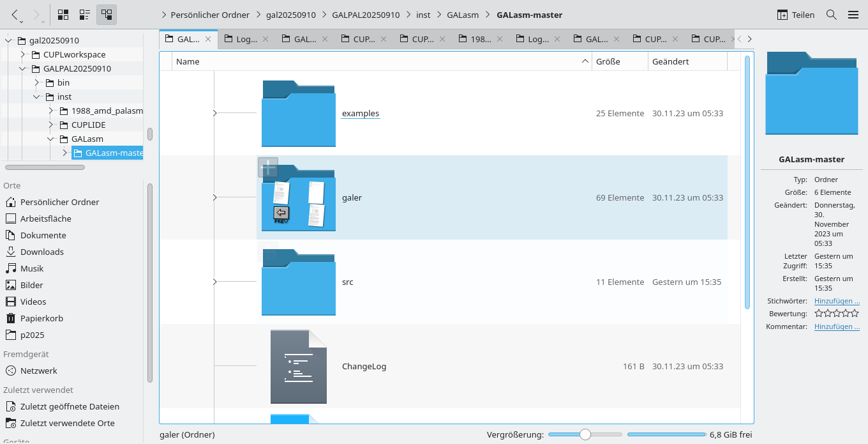
Task: Click Hinzufügen link next to Stichwörter
Action: click(x=837, y=301)
